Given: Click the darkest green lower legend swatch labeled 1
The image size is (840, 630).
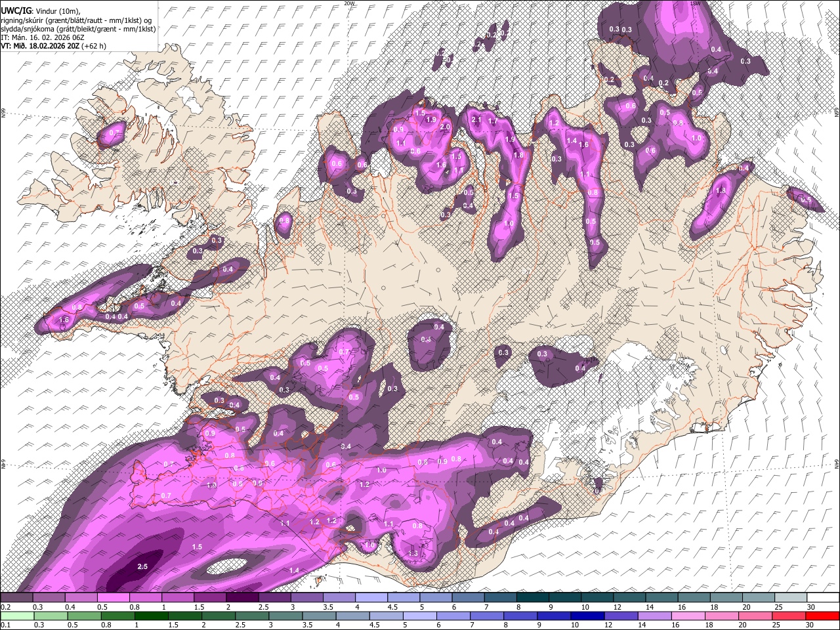Looking at the screenshot, I should 151,616.
